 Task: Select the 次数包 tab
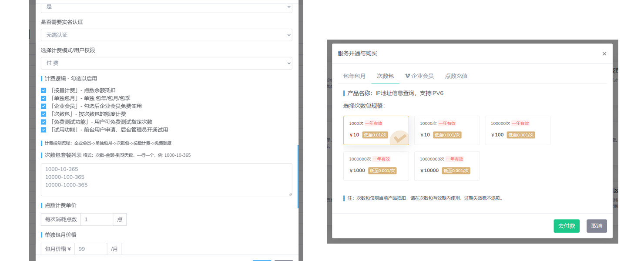click(x=385, y=76)
